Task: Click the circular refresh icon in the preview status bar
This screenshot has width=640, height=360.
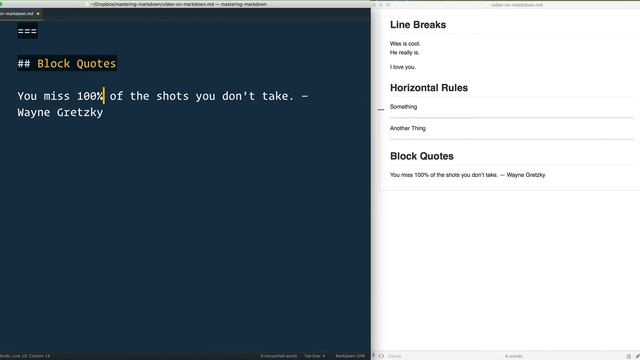Action: click(381, 356)
